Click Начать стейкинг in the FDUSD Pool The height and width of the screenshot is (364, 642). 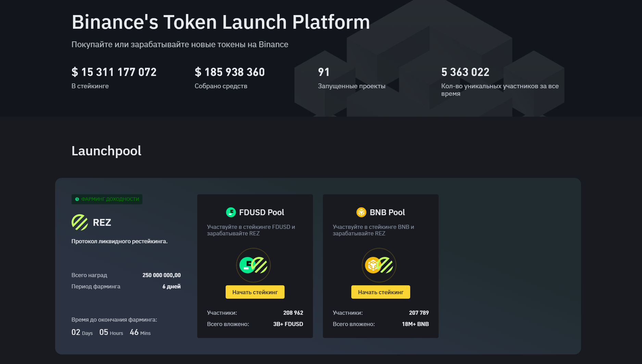[255, 292]
